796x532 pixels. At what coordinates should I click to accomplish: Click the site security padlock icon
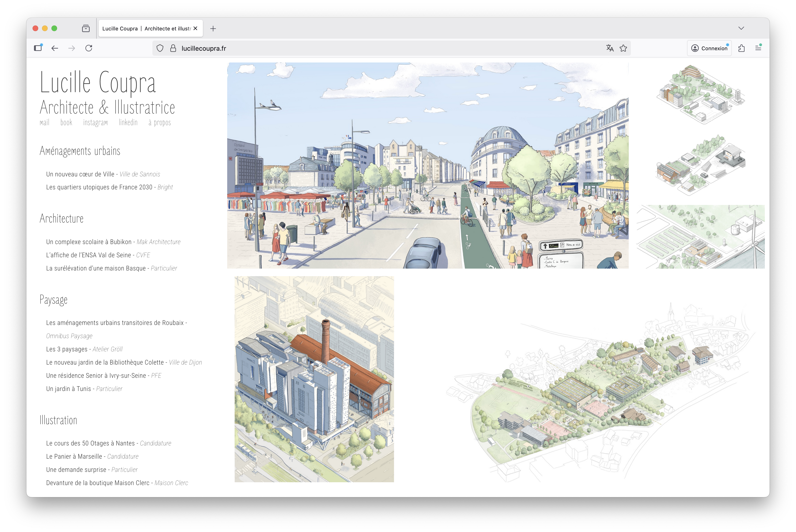pyautogui.click(x=173, y=48)
